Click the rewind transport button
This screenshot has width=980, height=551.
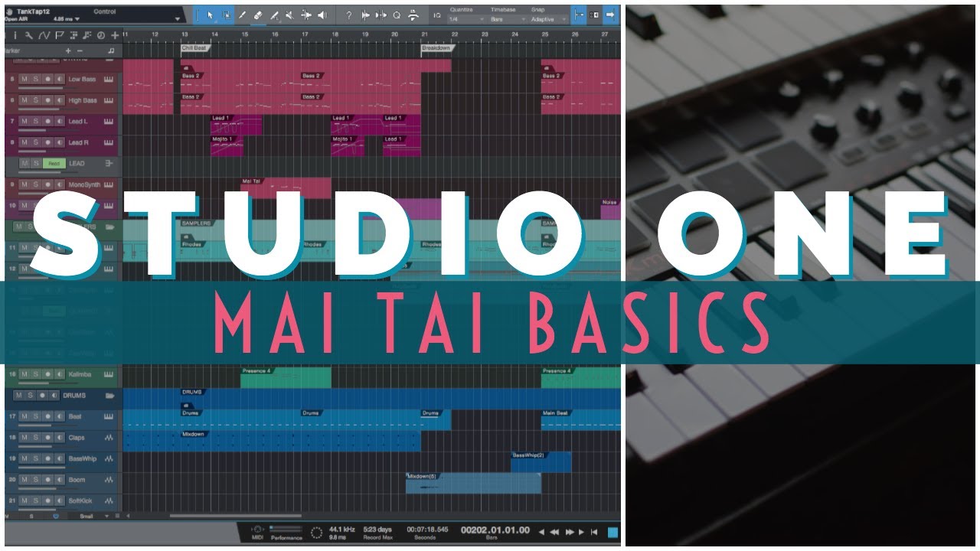point(554,532)
